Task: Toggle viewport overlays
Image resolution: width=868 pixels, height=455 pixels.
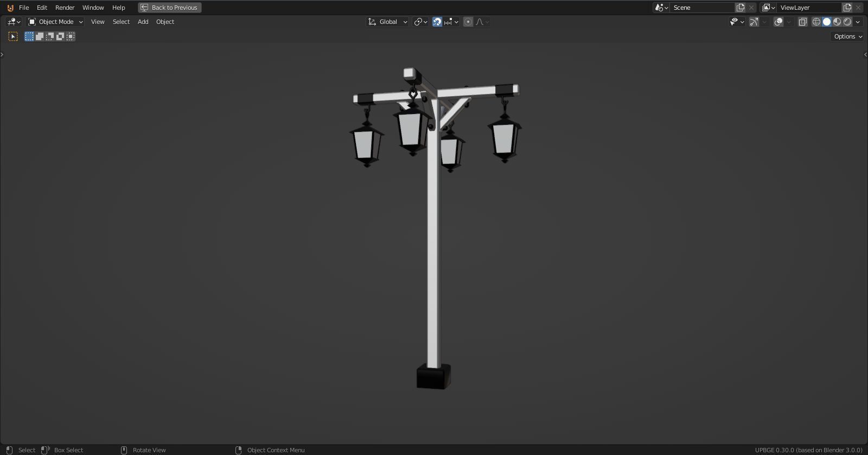Action: click(778, 22)
